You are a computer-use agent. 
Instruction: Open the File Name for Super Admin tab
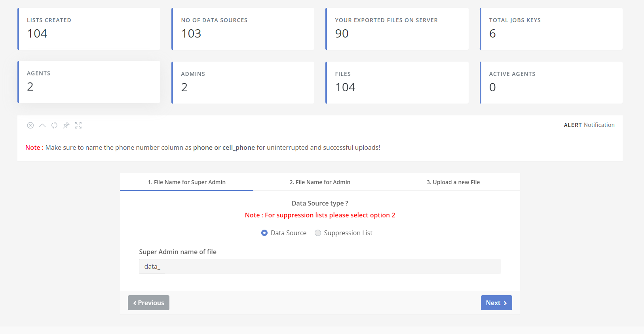click(x=186, y=182)
